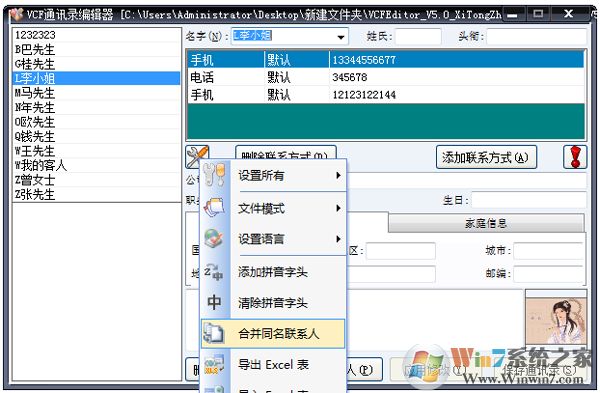Image resolution: width=600 pixels, height=393 pixels.
Task: Select 合并同名联系人 menu entry
Action: [x=273, y=334]
